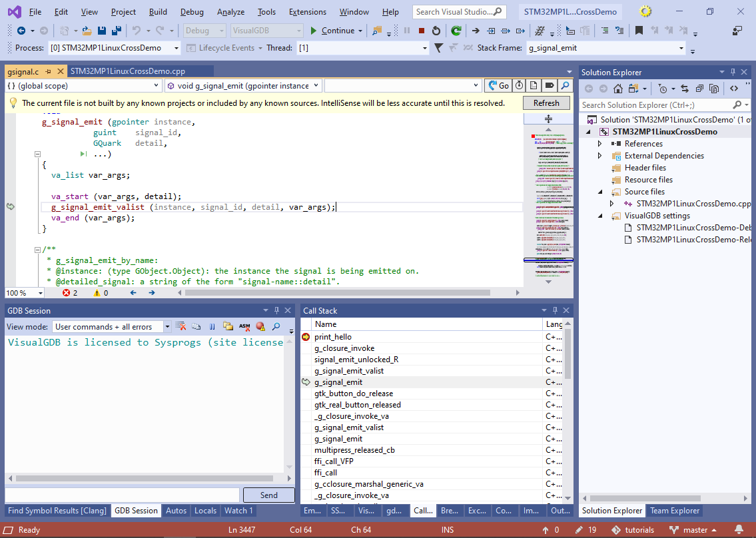756x538 pixels.
Task: Switch to the Locals tab
Action: pyautogui.click(x=205, y=511)
